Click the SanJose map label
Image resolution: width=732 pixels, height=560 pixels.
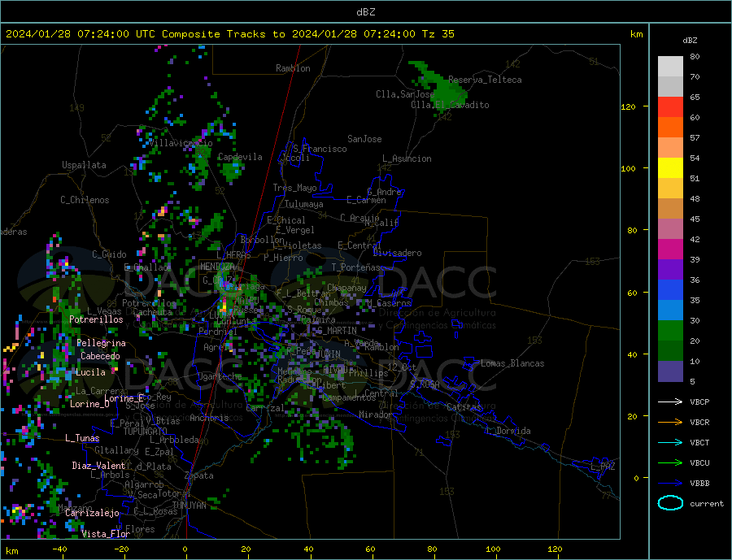(364, 139)
